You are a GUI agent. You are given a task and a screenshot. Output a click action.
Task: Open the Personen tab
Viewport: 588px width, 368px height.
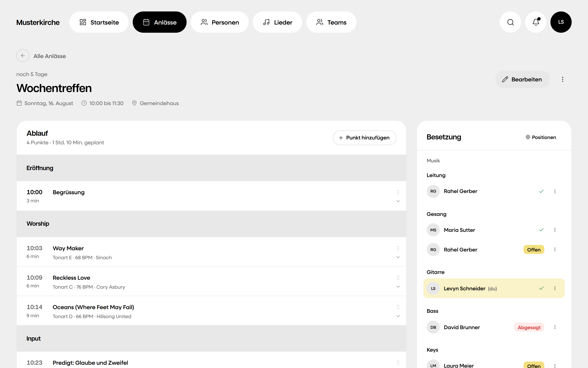pyautogui.click(x=220, y=22)
